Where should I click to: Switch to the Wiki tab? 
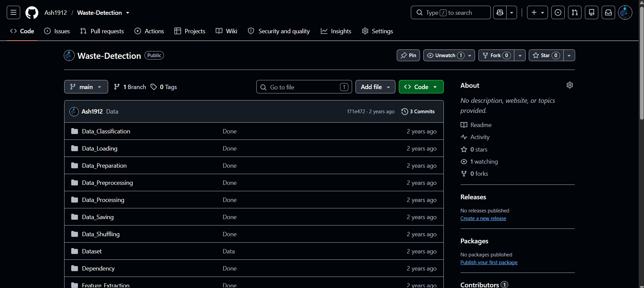(226, 31)
